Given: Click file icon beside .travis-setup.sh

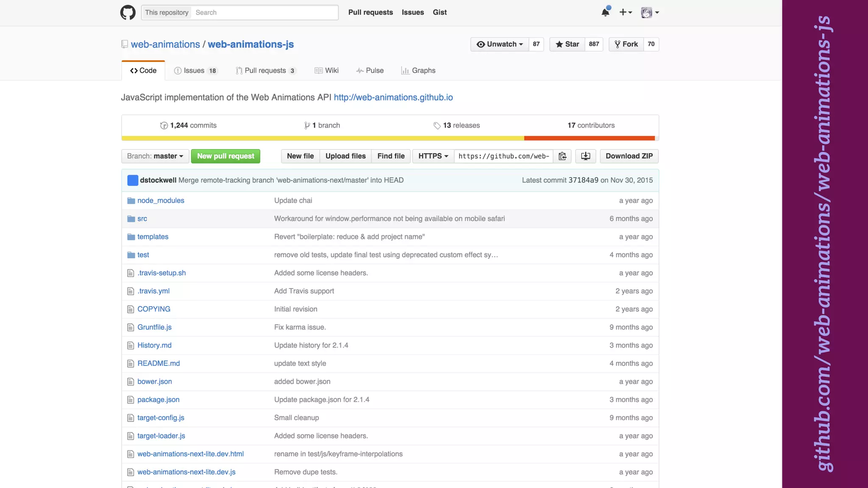Looking at the screenshot, I should 131,273.
